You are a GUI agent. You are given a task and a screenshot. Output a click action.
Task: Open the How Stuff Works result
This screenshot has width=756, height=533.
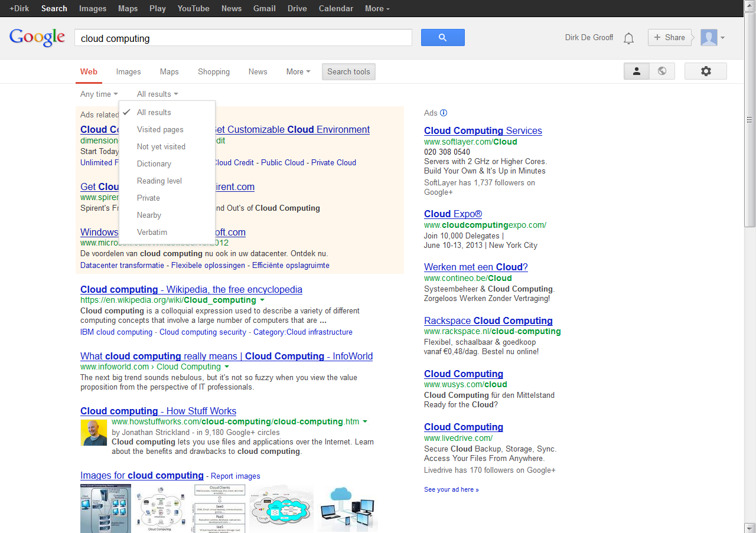click(158, 411)
